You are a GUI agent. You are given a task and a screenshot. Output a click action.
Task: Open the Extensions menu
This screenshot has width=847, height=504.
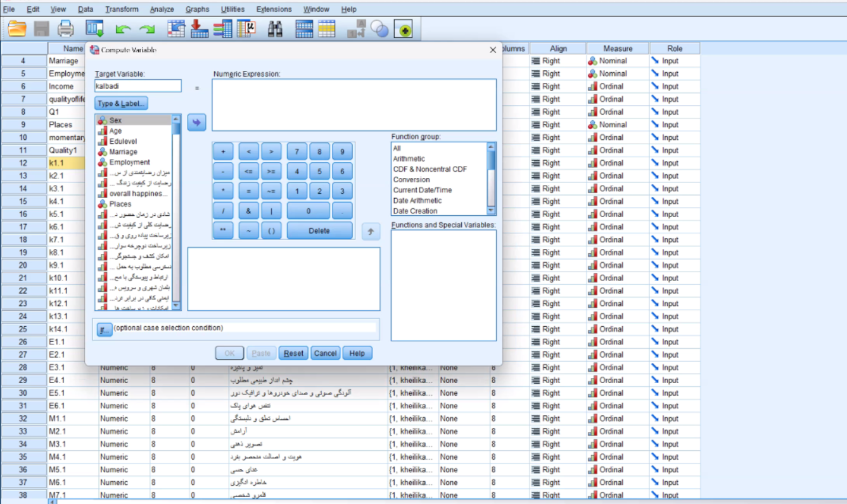click(x=274, y=9)
